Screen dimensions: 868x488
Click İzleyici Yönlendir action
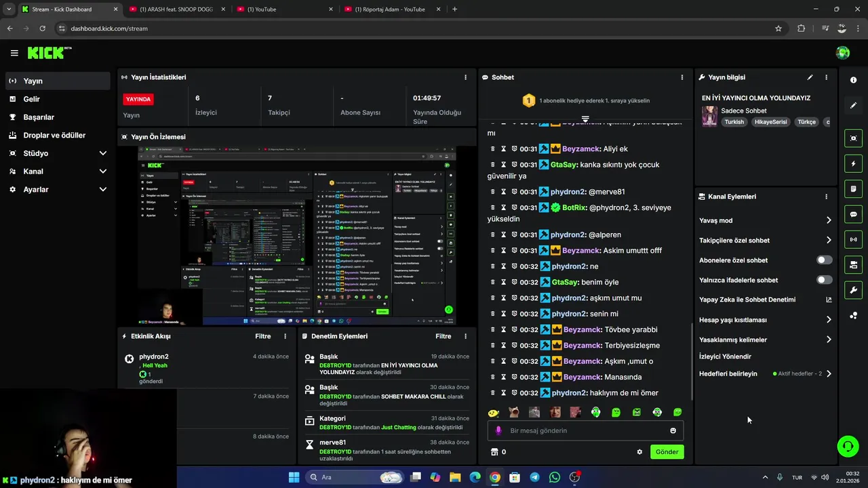pyautogui.click(x=725, y=357)
